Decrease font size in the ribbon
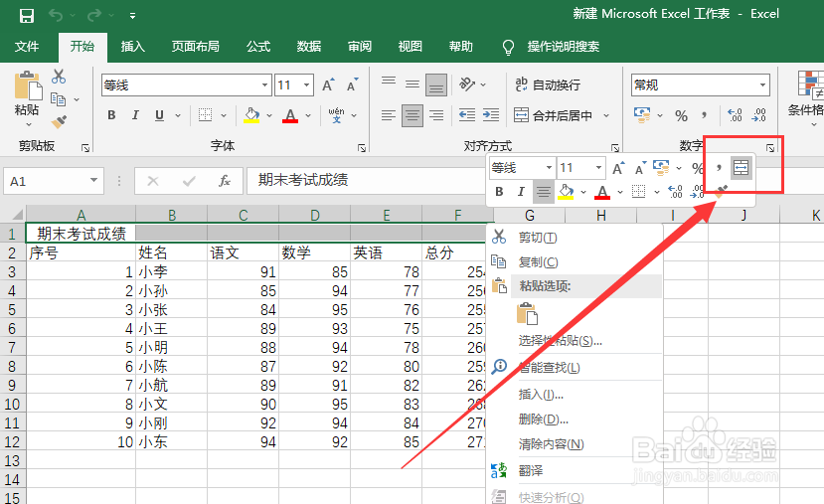The width and height of the screenshot is (824, 504). pyautogui.click(x=352, y=84)
